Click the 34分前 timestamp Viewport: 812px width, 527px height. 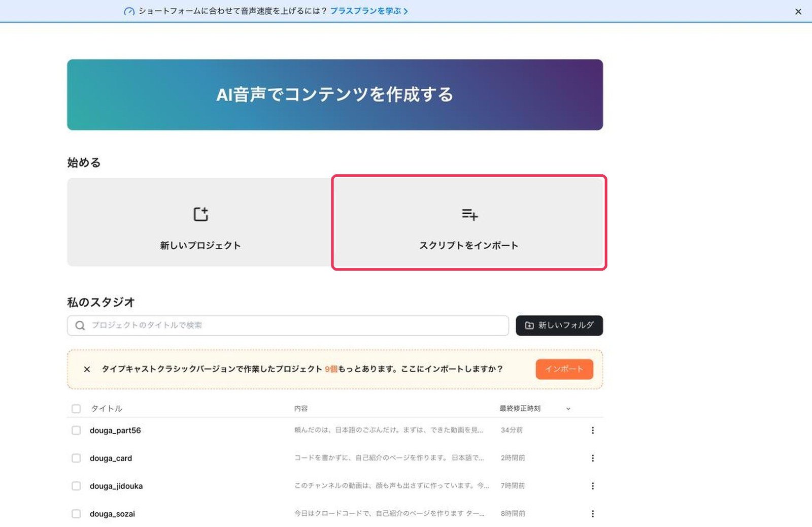[512, 430]
